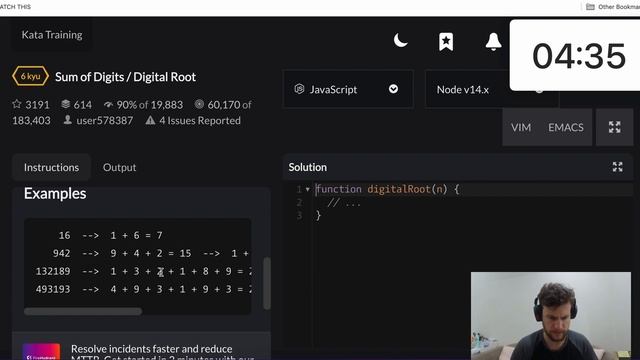Click the example row starting with 493193
Screen dimensions: 640x360
tap(143, 289)
